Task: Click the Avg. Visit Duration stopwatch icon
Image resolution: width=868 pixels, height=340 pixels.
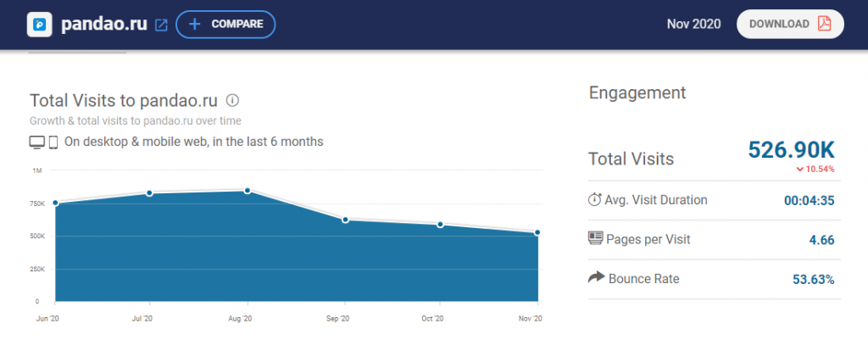Action: click(x=595, y=200)
